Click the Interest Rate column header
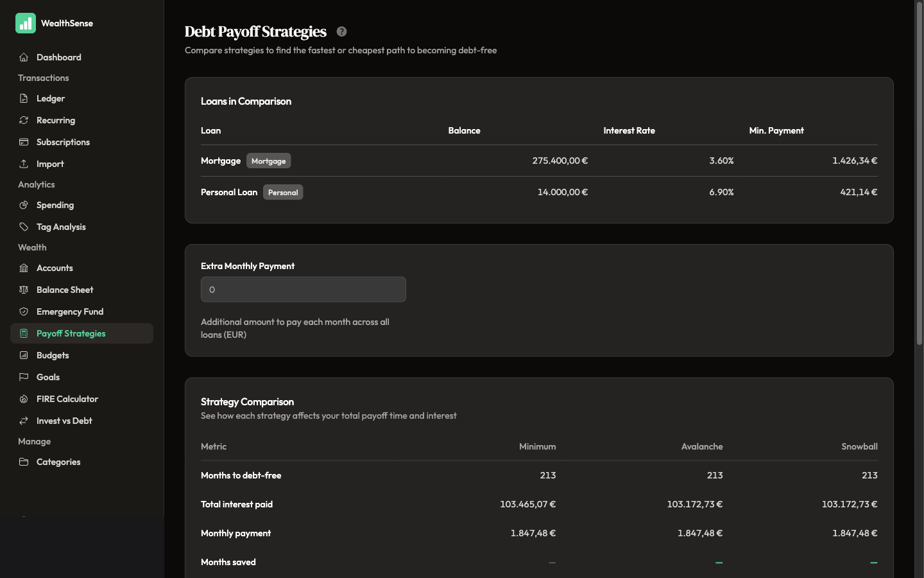This screenshot has height=578, width=924. 629,130
